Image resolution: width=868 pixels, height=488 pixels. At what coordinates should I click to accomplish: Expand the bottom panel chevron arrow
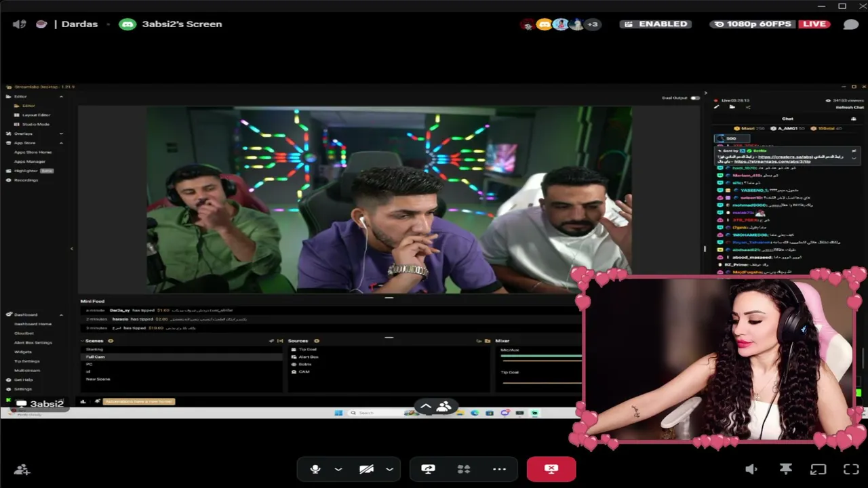pyautogui.click(x=426, y=407)
